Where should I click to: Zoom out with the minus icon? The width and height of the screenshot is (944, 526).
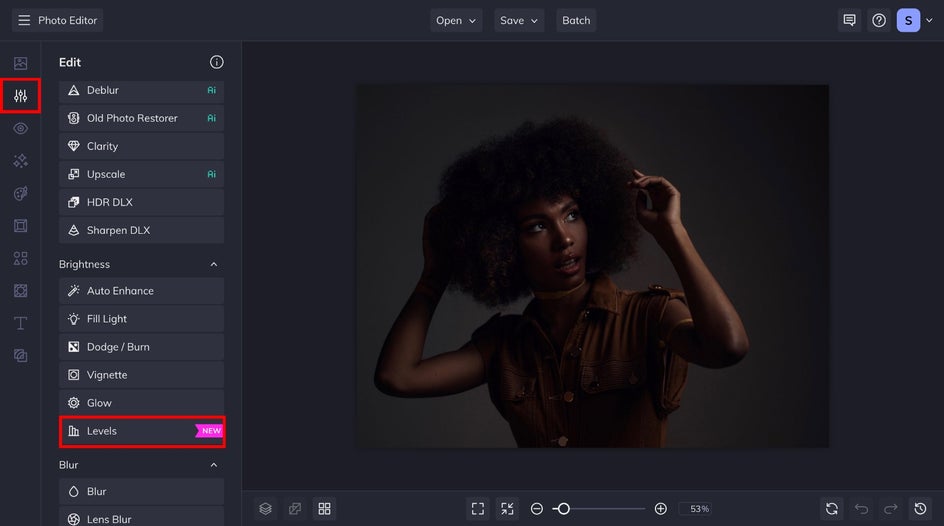[x=536, y=509]
